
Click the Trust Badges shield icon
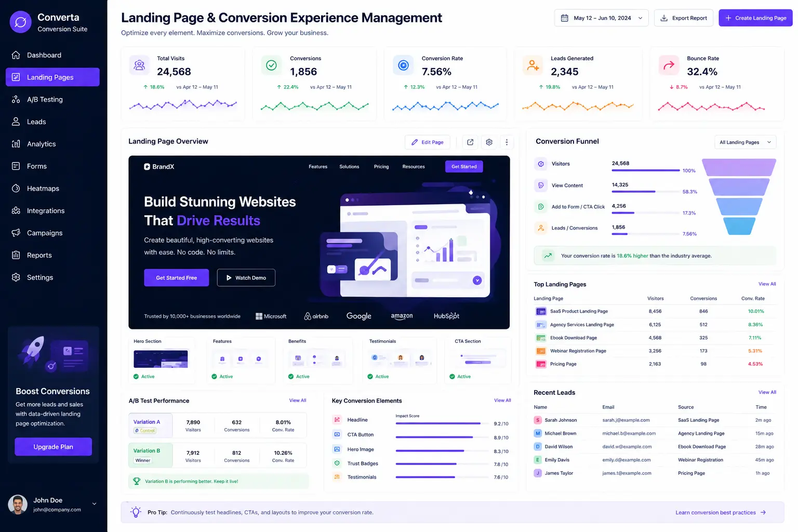[337, 463]
